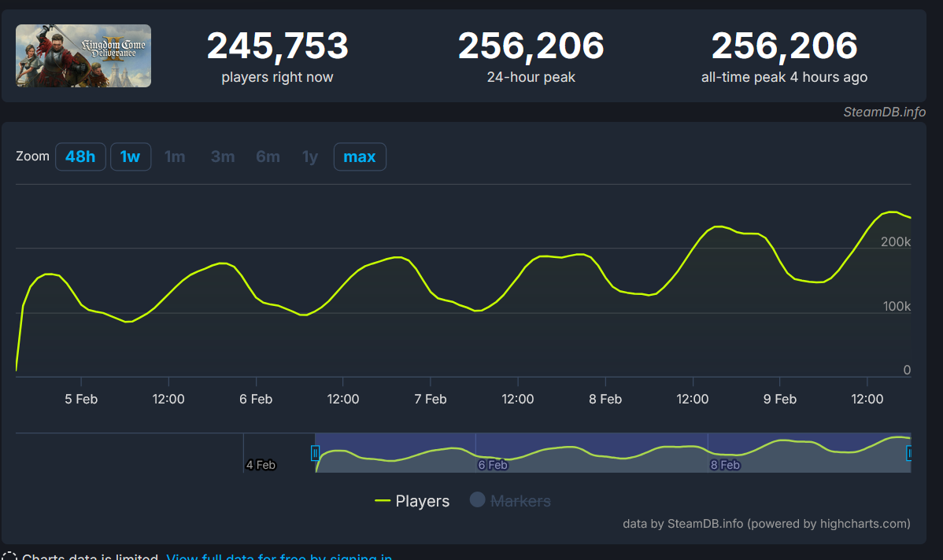Click the 5 Feb axis label
The height and width of the screenshot is (560, 943).
(x=81, y=399)
